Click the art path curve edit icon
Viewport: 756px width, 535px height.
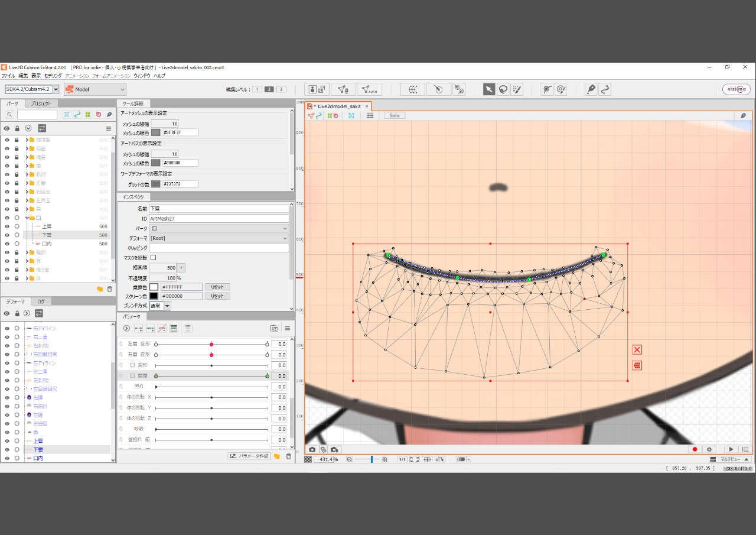(604, 89)
